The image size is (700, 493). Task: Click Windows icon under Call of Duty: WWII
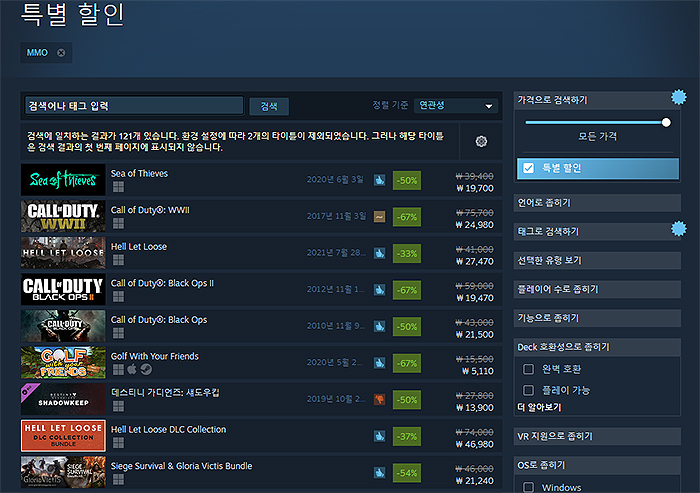tap(118, 223)
